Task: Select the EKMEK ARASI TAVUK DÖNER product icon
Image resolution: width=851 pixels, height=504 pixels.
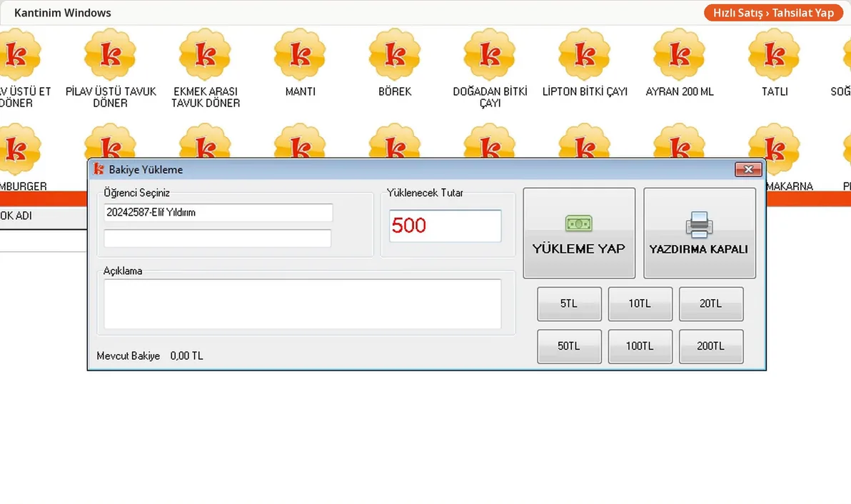Action: (205, 54)
